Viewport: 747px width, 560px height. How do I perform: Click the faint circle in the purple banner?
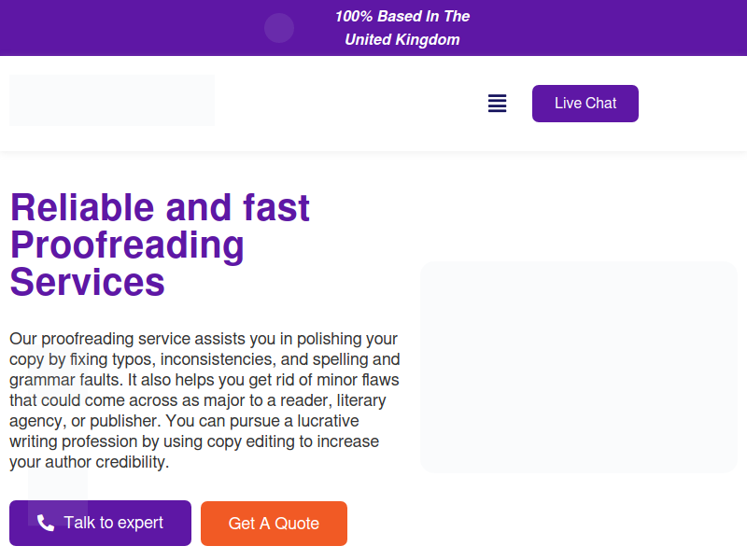click(x=279, y=28)
